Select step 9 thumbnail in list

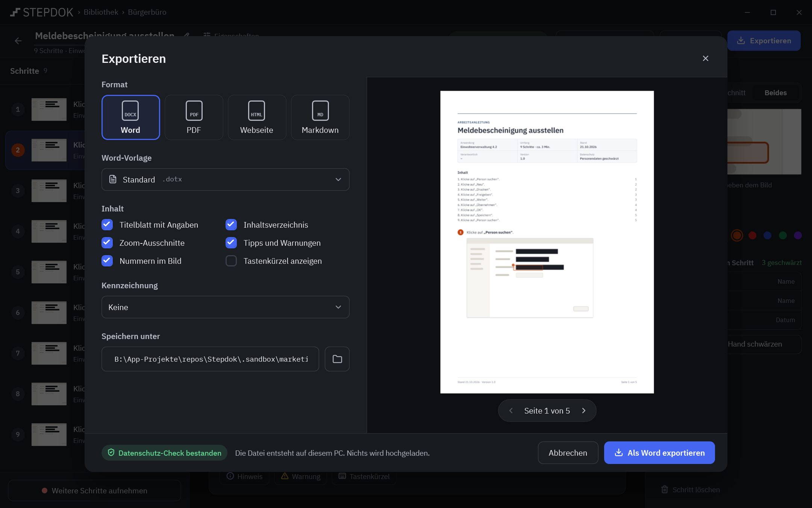pos(49,435)
